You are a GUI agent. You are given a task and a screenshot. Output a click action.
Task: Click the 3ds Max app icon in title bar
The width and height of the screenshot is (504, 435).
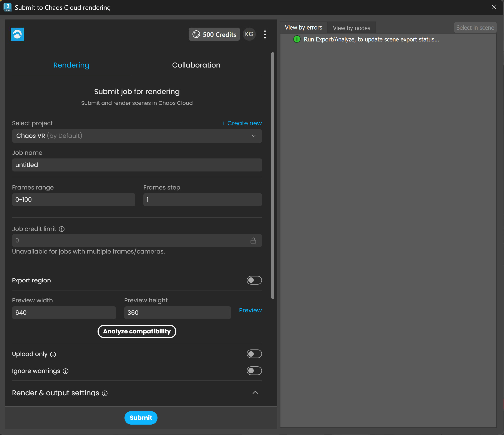tap(8, 7)
